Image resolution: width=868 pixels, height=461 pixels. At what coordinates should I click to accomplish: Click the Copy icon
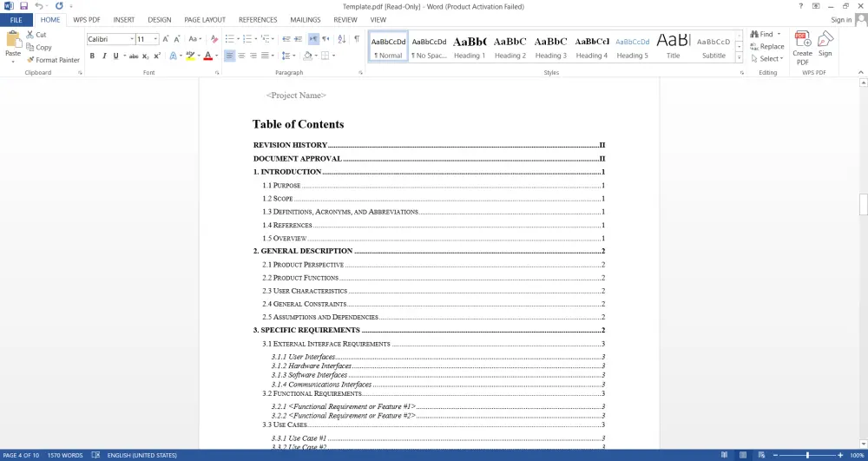tap(30, 47)
